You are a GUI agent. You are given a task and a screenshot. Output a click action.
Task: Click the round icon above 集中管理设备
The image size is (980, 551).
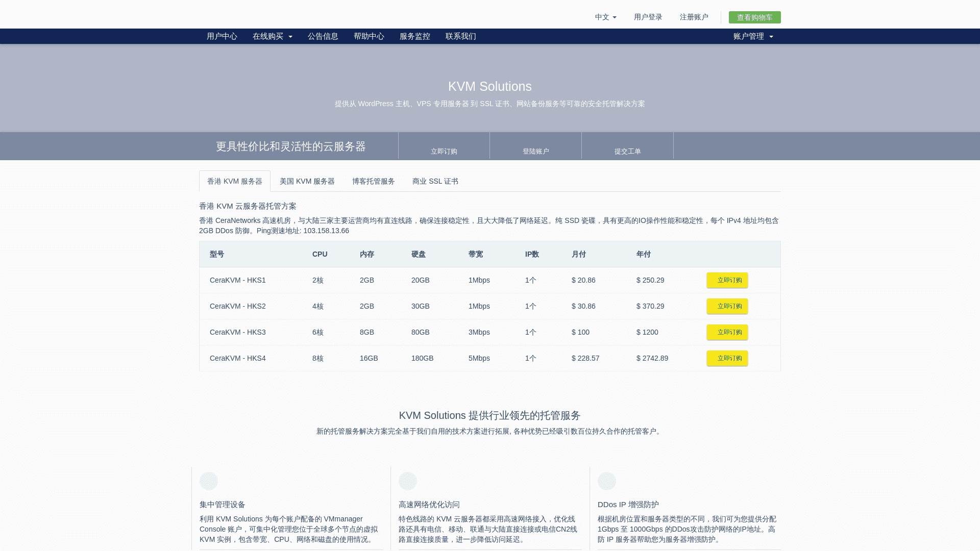pyautogui.click(x=209, y=481)
